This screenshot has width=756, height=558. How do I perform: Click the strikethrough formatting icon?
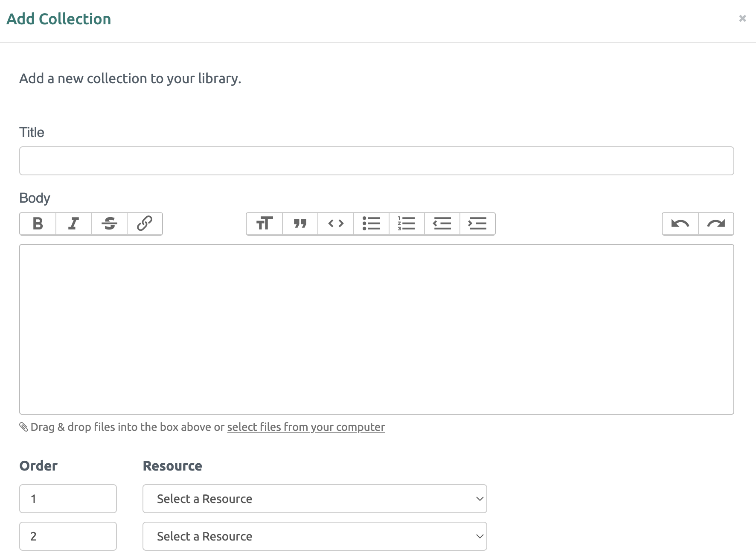pyautogui.click(x=109, y=224)
